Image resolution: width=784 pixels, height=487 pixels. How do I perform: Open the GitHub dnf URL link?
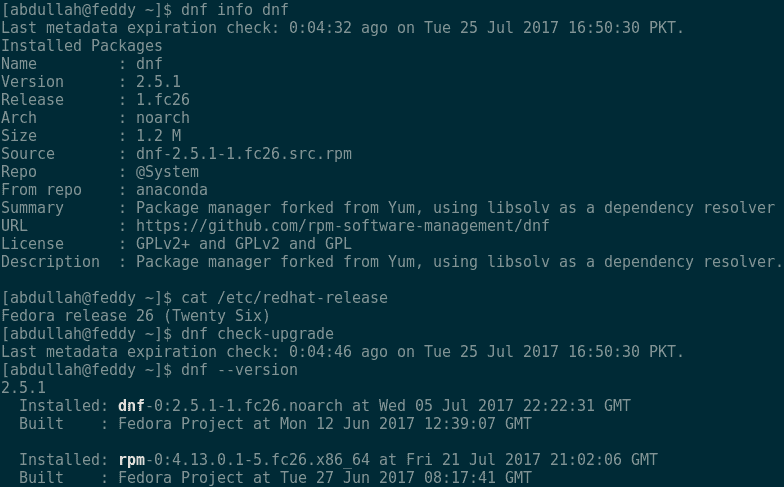342,226
